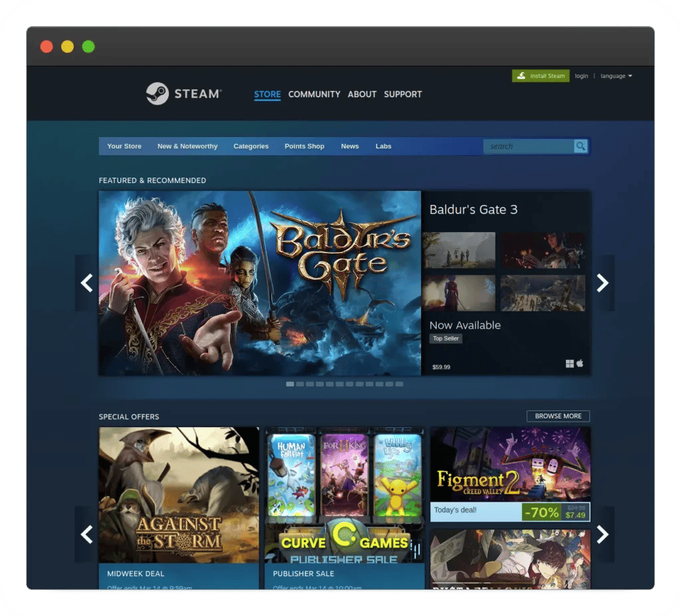The width and height of the screenshot is (681, 616).
Task: Open Labs section
Action: [383, 146]
